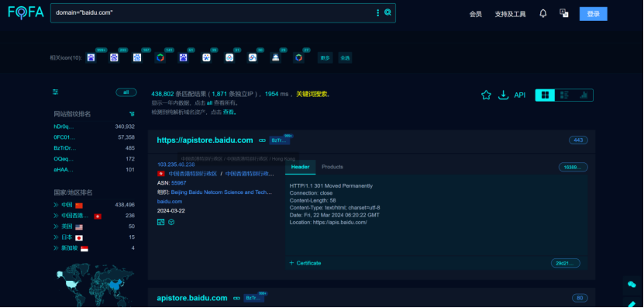Viewport: 644px width, 308px height.
Task: Click the port 80 badge
Action: pos(580,298)
